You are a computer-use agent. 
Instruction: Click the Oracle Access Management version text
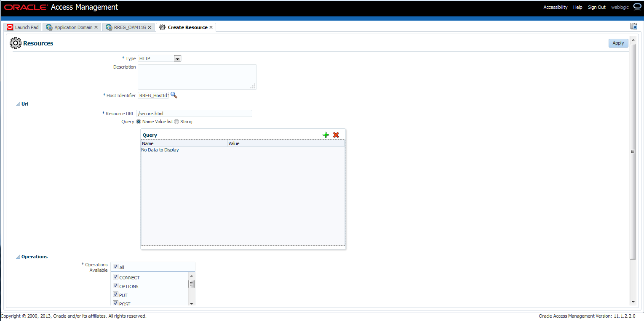tap(587, 316)
